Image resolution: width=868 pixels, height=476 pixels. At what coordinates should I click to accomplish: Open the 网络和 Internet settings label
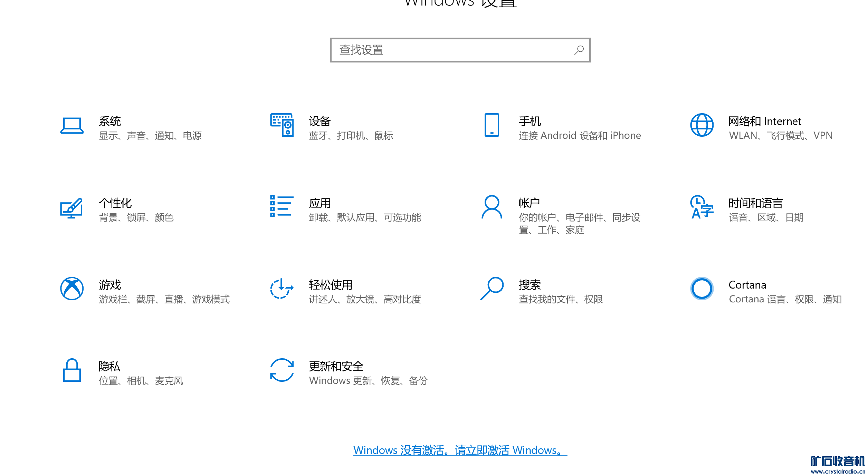click(x=764, y=122)
